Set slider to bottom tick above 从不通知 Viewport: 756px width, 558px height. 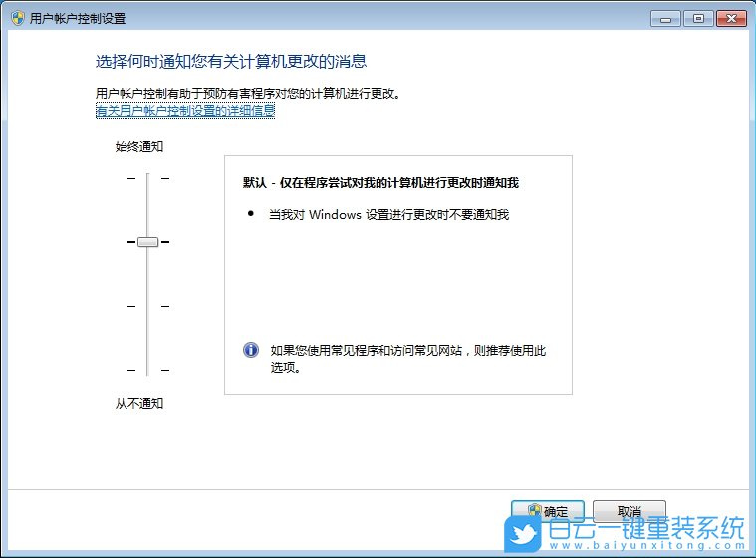[148, 370]
